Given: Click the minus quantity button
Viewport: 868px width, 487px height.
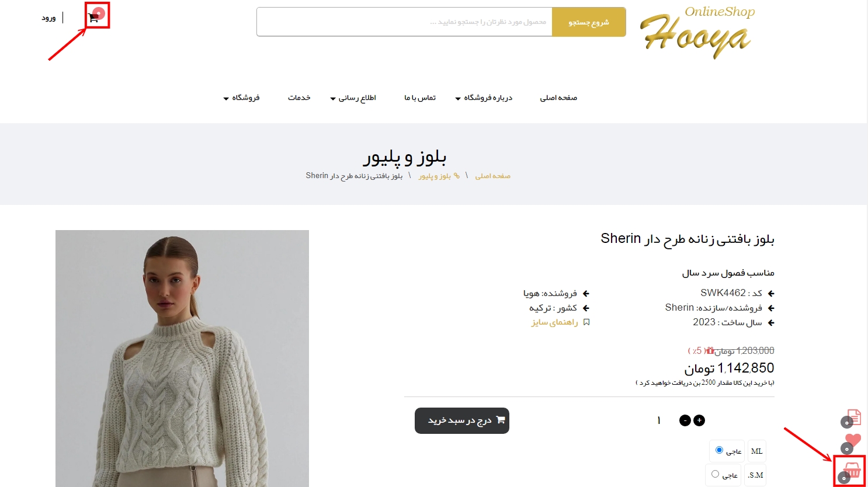Looking at the screenshot, I should click(x=685, y=420).
